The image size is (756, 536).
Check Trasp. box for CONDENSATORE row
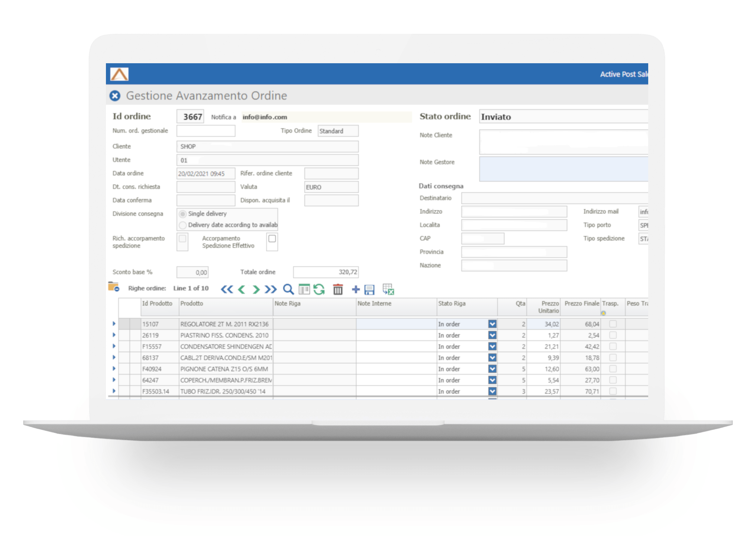(613, 346)
